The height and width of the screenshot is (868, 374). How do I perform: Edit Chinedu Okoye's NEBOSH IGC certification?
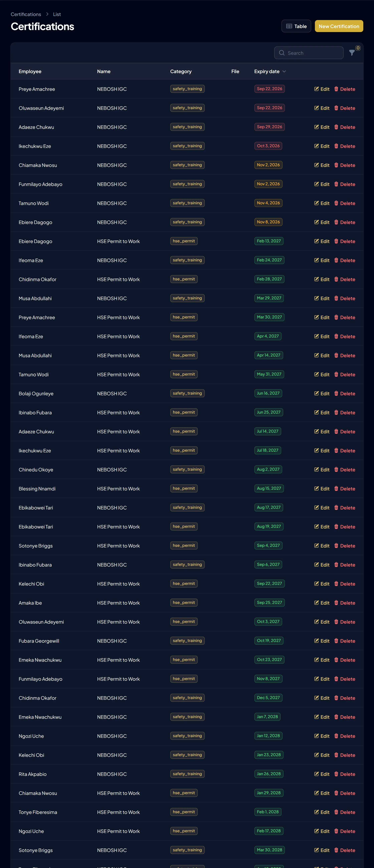tap(322, 470)
